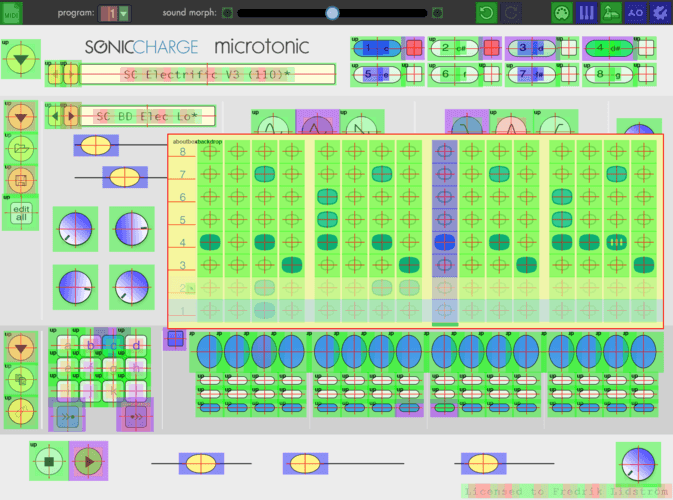
Task: Open the MIDI connector icon in top toolbar
Action: 562,13
